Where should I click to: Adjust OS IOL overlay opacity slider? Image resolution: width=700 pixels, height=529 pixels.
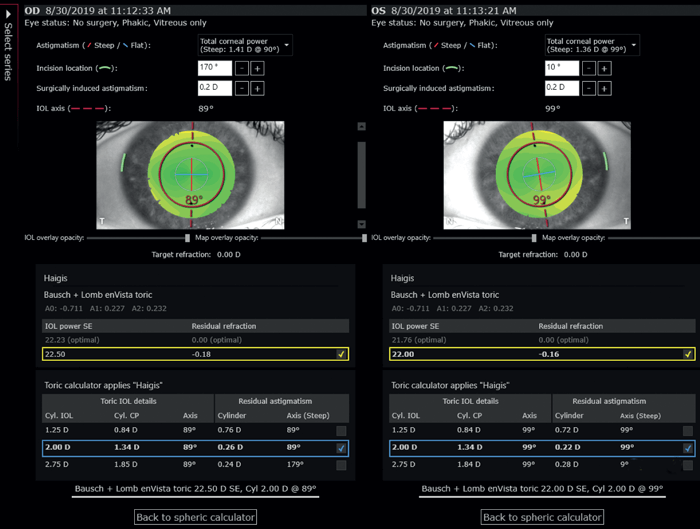coord(534,238)
